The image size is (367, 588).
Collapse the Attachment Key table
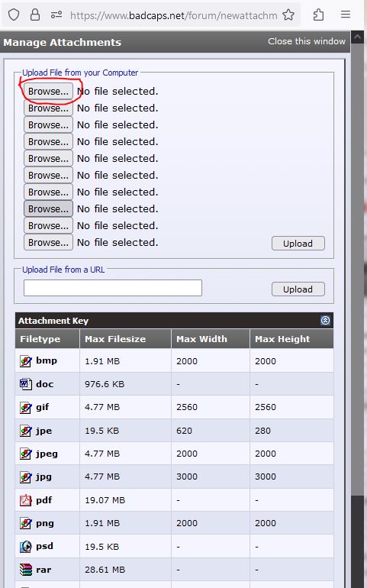[x=325, y=320]
